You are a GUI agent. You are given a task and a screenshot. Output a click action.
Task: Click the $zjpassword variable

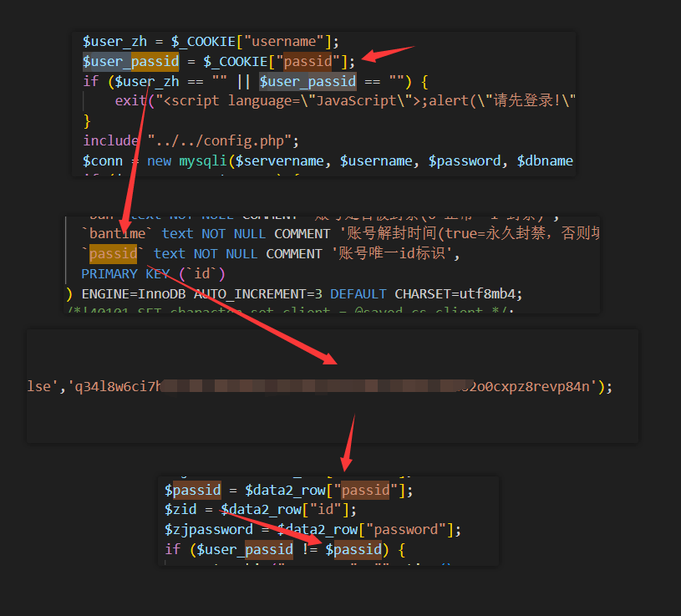(x=208, y=530)
